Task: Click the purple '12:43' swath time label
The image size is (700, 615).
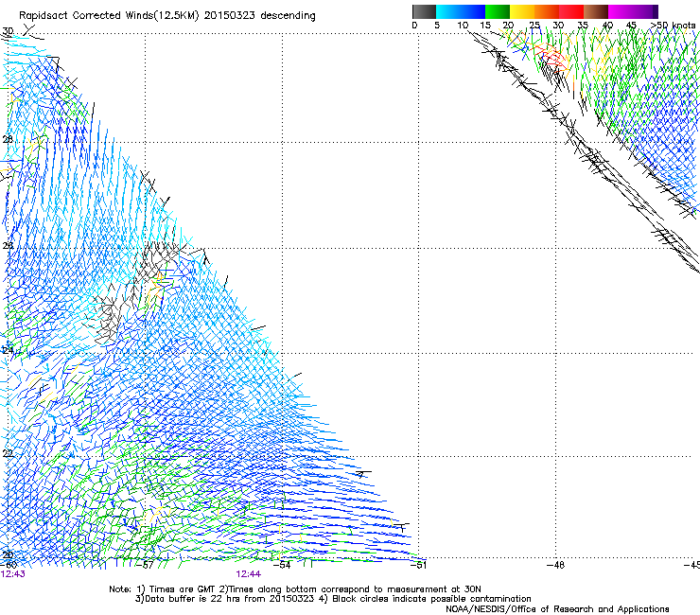Action: [x=12, y=574]
